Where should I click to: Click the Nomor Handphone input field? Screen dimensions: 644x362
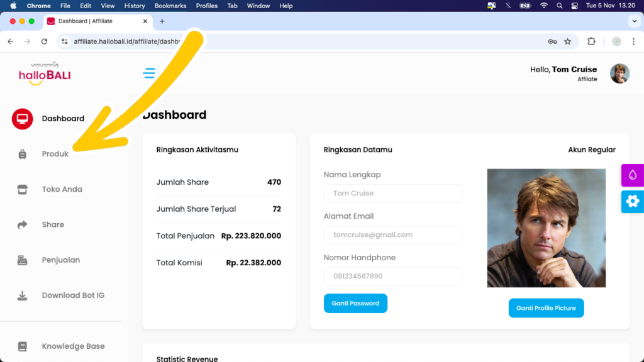393,277
